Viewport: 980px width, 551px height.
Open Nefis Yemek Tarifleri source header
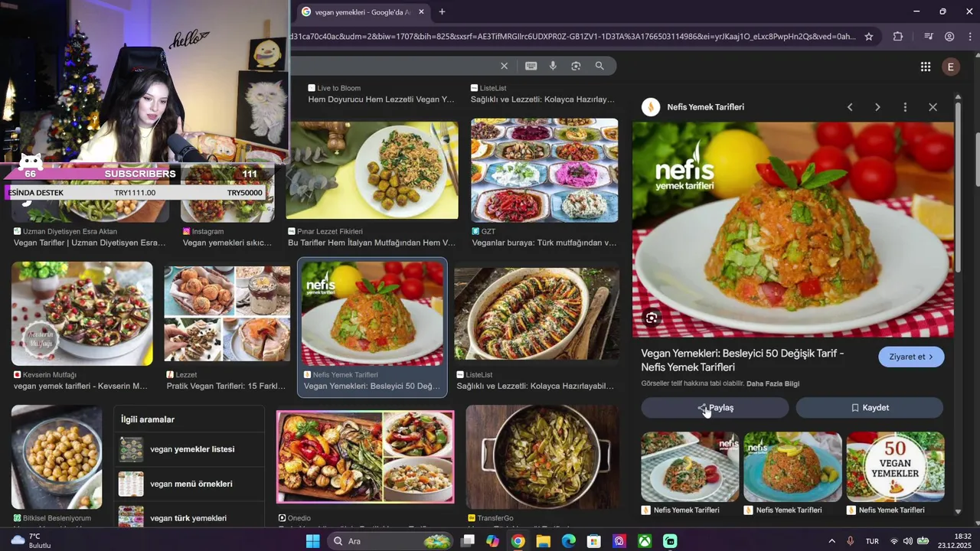(705, 107)
